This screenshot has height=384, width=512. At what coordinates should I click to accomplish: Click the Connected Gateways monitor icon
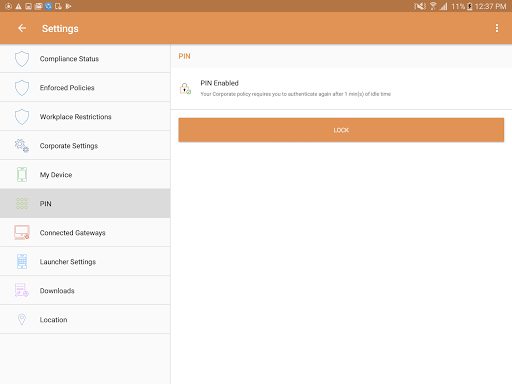pyautogui.click(x=22, y=233)
